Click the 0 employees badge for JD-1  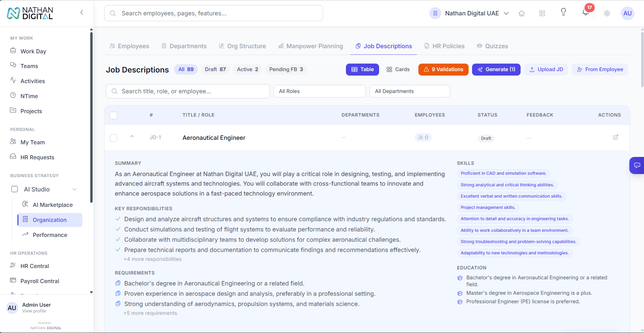[x=423, y=137]
